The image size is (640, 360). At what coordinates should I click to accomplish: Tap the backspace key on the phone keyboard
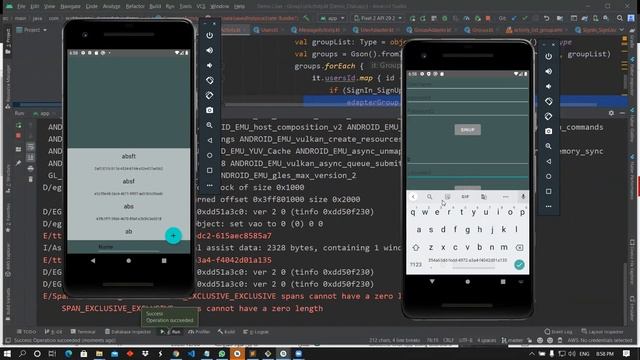coord(519,247)
